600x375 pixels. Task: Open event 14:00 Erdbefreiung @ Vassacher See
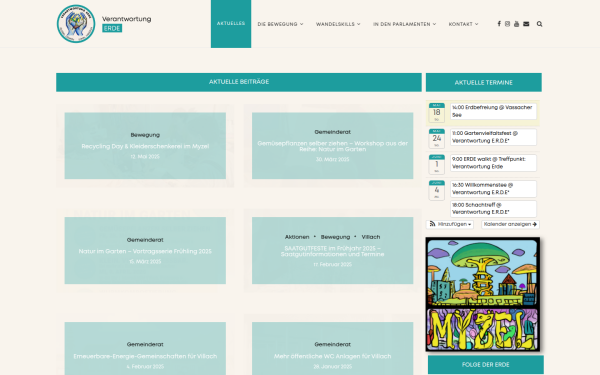tap(493, 111)
